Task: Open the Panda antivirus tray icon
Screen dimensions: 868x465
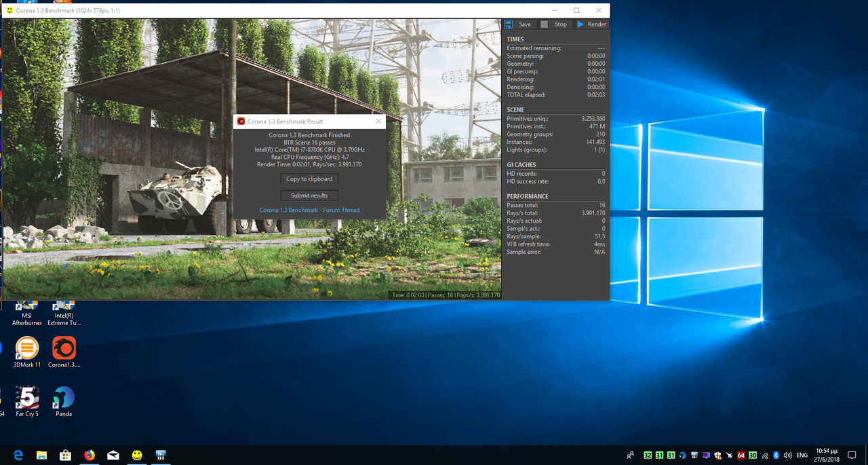Action: click(683, 455)
